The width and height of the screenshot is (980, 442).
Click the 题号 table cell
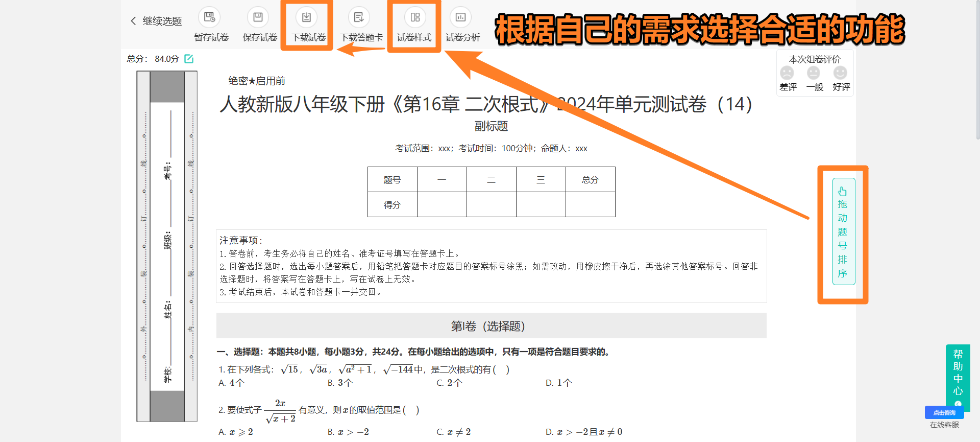coord(393,180)
